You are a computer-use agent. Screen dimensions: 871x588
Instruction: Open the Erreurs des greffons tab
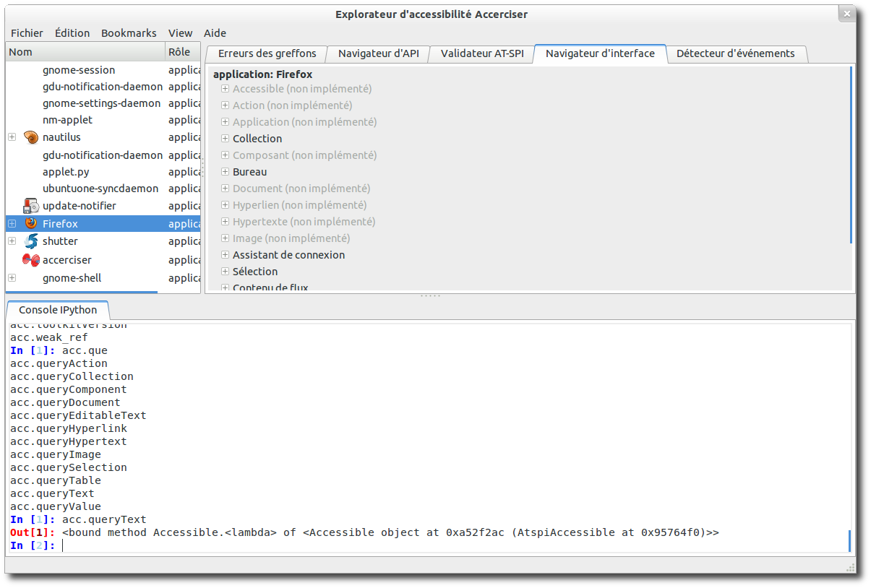coord(267,53)
